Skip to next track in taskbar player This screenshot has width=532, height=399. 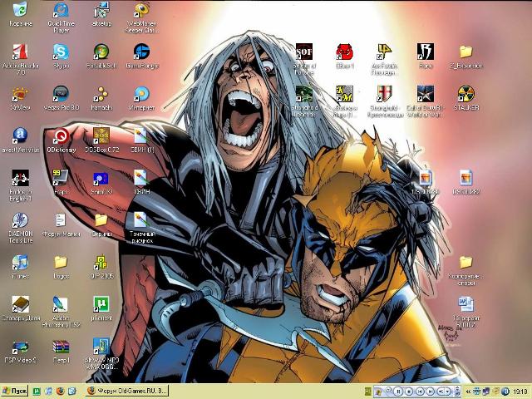430,392
